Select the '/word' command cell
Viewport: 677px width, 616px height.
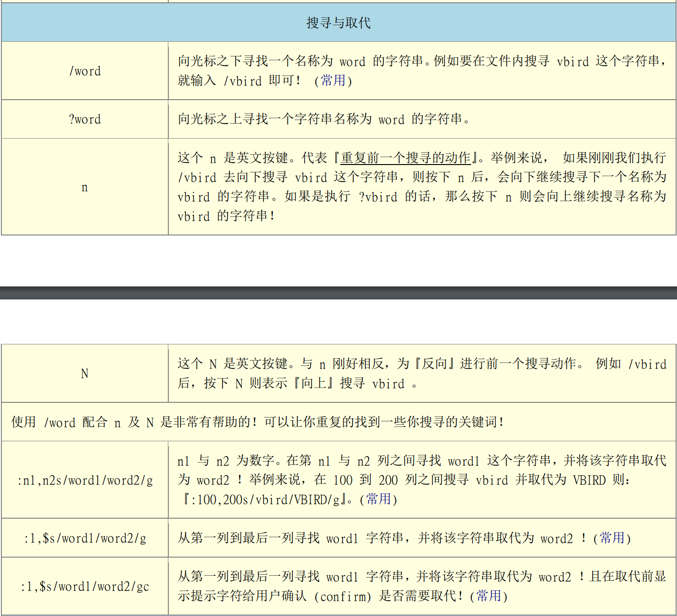click(x=85, y=71)
